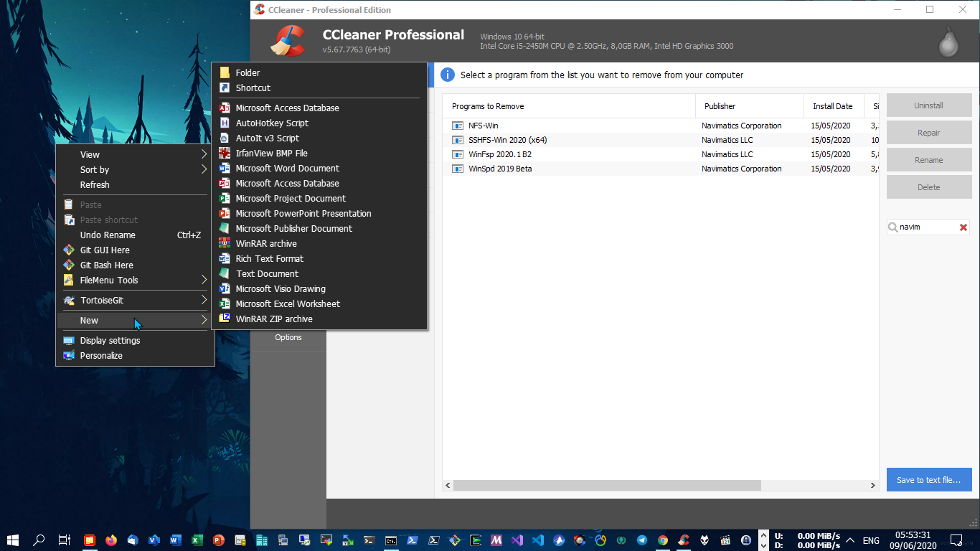Screen dimensions: 980x551
Task: Select Undo Rename in the context menu
Action: click(x=135, y=235)
